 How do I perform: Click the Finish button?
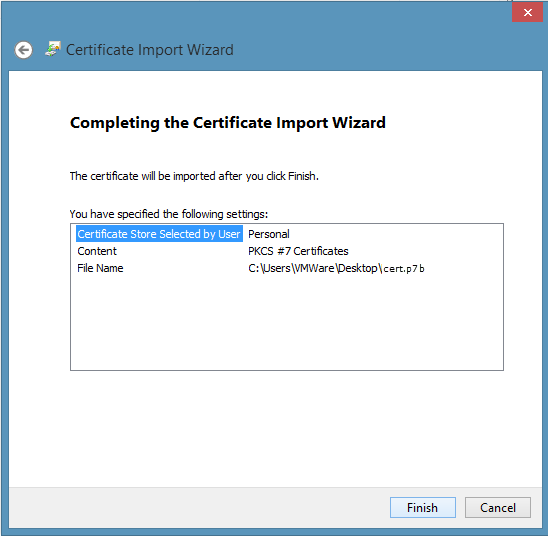[x=423, y=507]
